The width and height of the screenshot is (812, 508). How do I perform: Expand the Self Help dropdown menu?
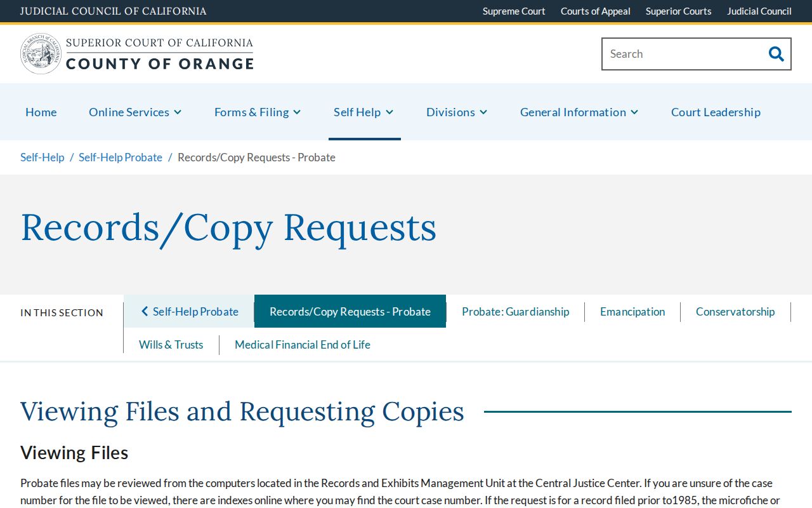coord(363,112)
